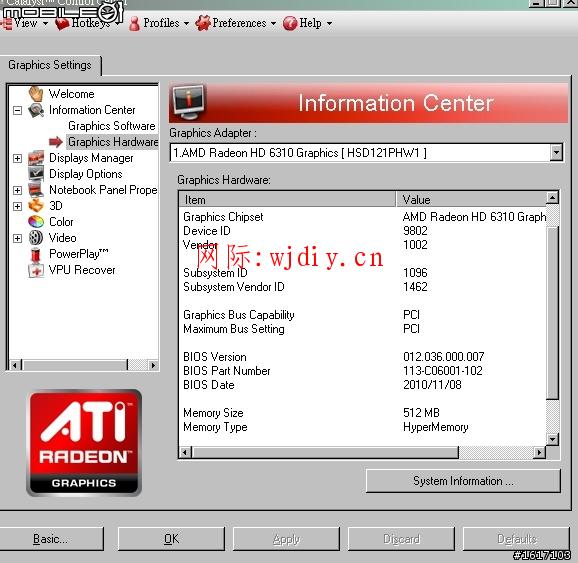Click the Display Options icon
The width and height of the screenshot is (578, 563).
(x=36, y=174)
